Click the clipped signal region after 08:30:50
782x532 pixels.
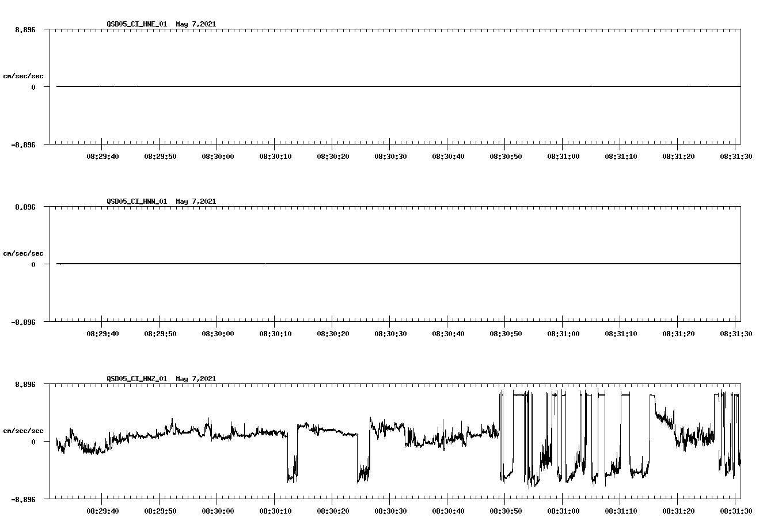pos(518,396)
